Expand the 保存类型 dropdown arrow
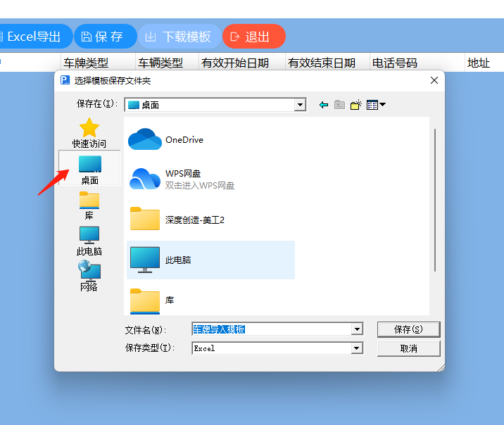This screenshot has height=425, width=504. point(357,348)
